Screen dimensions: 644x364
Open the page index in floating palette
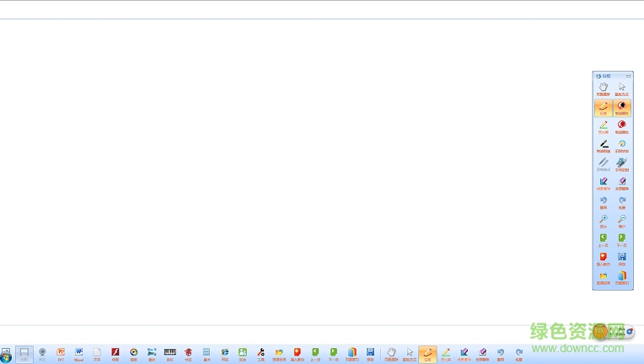(x=622, y=278)
